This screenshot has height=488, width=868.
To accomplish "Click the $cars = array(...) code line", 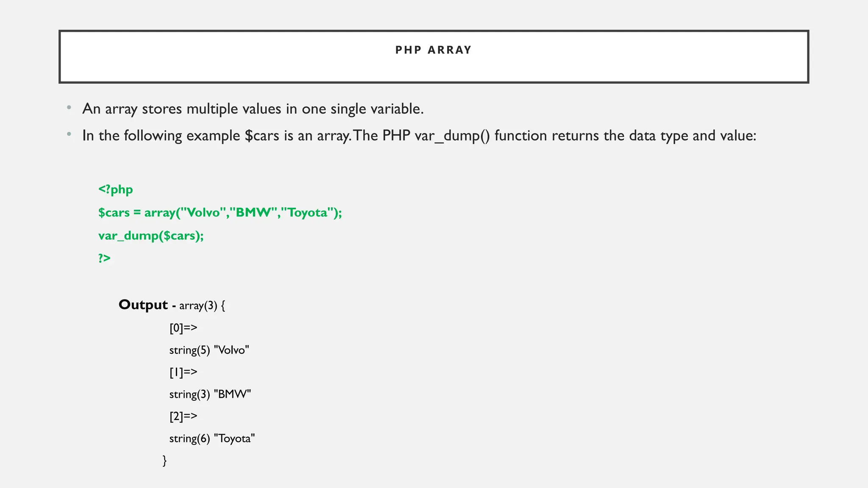I will (220, 212).
